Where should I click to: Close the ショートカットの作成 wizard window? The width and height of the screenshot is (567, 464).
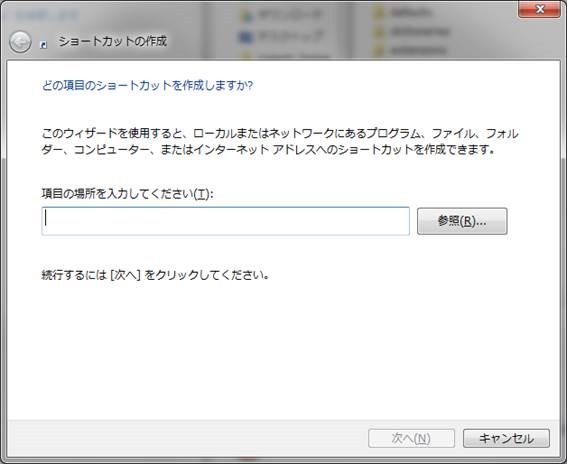point(540,9)
